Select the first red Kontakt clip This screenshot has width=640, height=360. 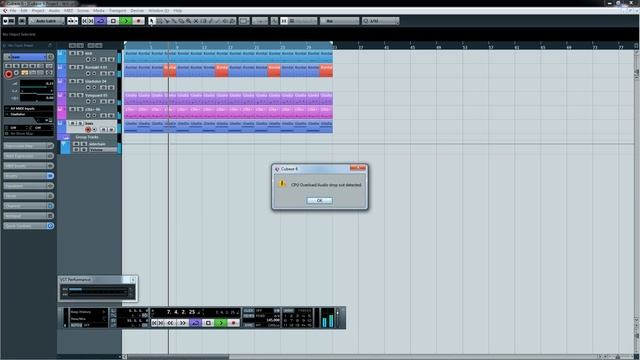(x=170, y=71)
